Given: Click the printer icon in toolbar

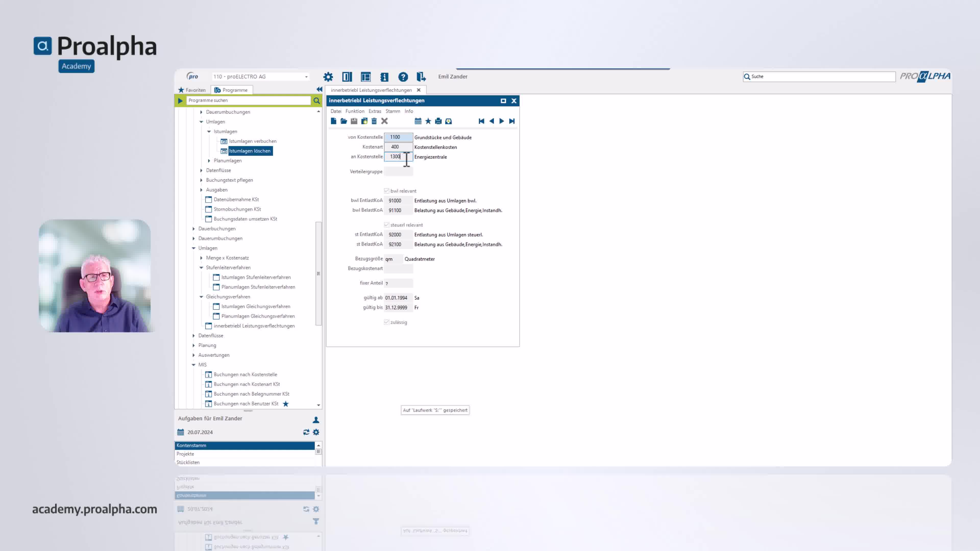Looking at the screenshot, I should coord(438,121).
